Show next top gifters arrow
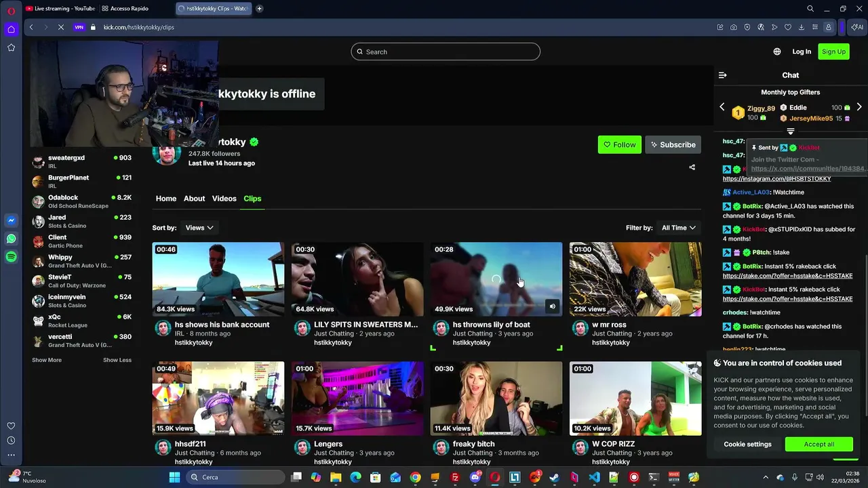This screenshot has width=868, height=488. point(859,107)
